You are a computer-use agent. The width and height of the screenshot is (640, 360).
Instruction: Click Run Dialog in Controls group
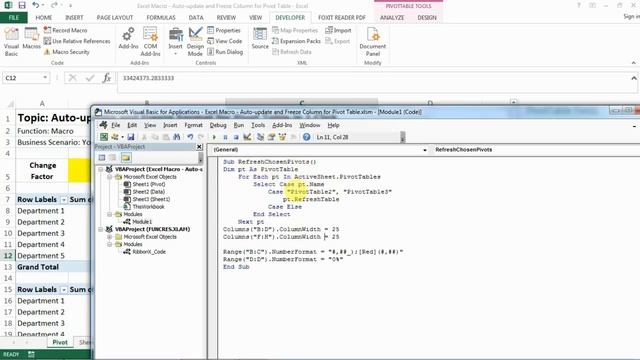click(x=225, y=52)
